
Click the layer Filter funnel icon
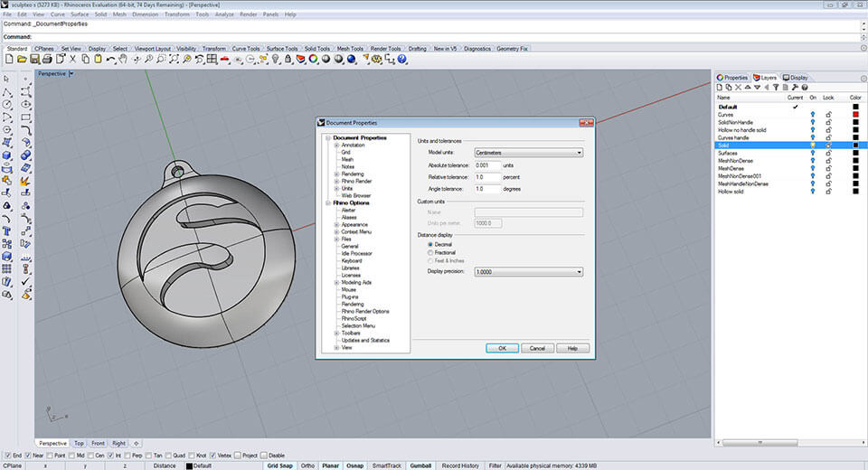click(x=776, y=88)
